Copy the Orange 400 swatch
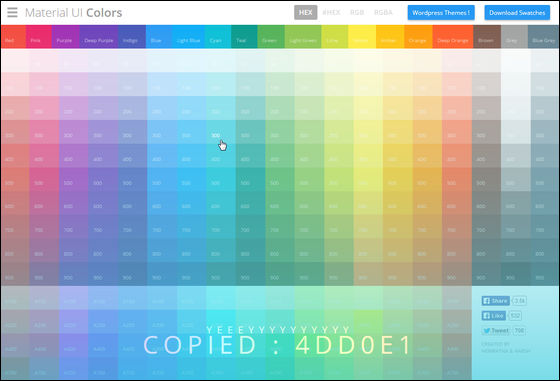This screenshot has height=381, width=560. coord(427,155)
